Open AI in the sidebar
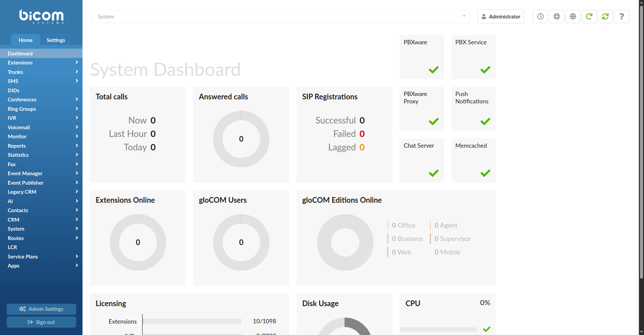The image size is (644, 335). [x=41, y=201]
